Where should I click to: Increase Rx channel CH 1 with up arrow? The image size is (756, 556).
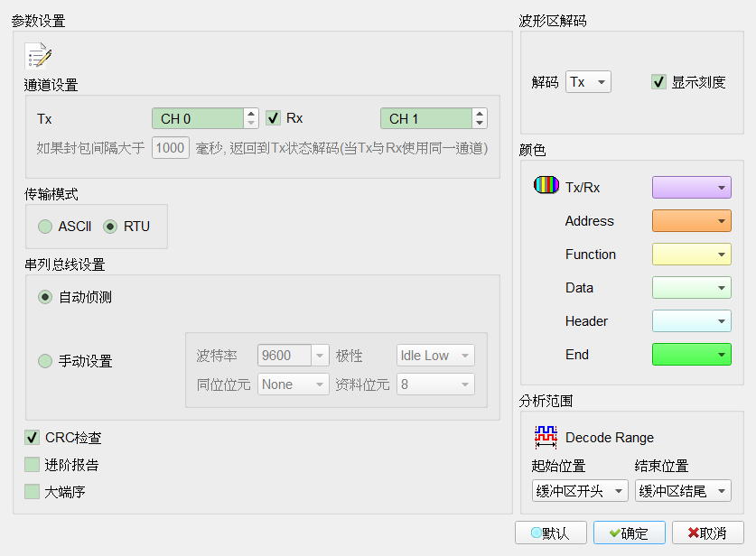tap(480, 114)
